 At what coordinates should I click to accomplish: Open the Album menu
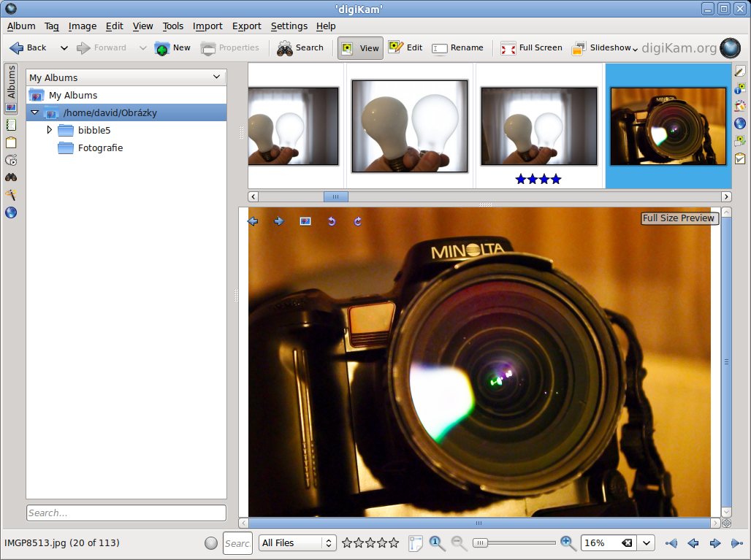coord(21,26)
